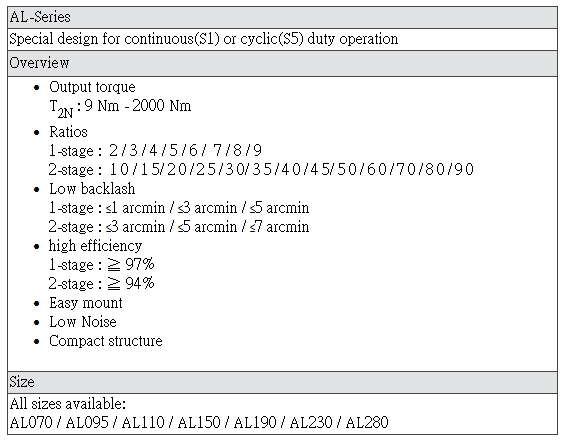Click the 2-stage ≥ 94% efficiency text
This screenshot has width=562, height=441.
(x=101, y=284)
